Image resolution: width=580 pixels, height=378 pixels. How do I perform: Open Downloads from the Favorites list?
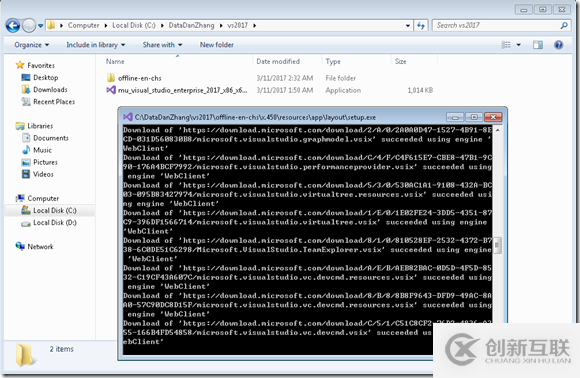click(x=50, y=90)
